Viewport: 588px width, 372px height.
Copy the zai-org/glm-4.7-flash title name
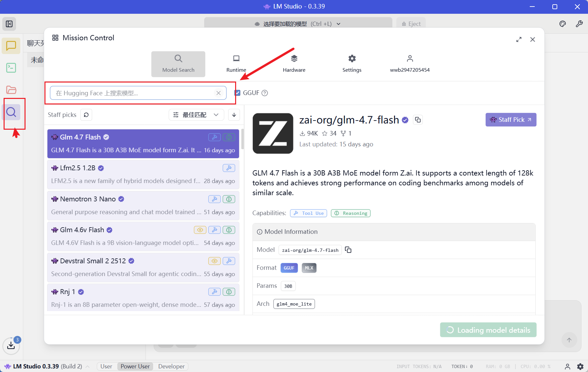418,120
